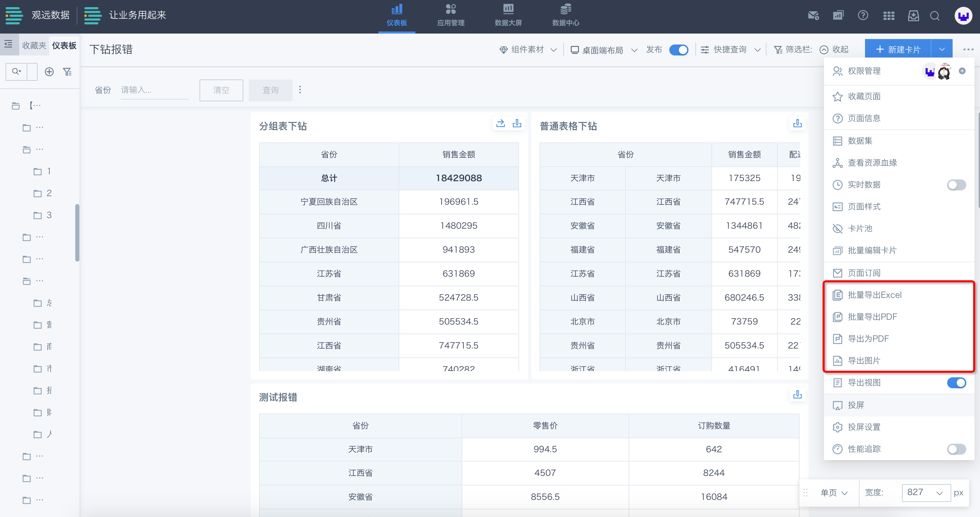Screen dimensions: 980x517
Task: Expand the 组件素材 dropdown
Action: click(528, 50)
